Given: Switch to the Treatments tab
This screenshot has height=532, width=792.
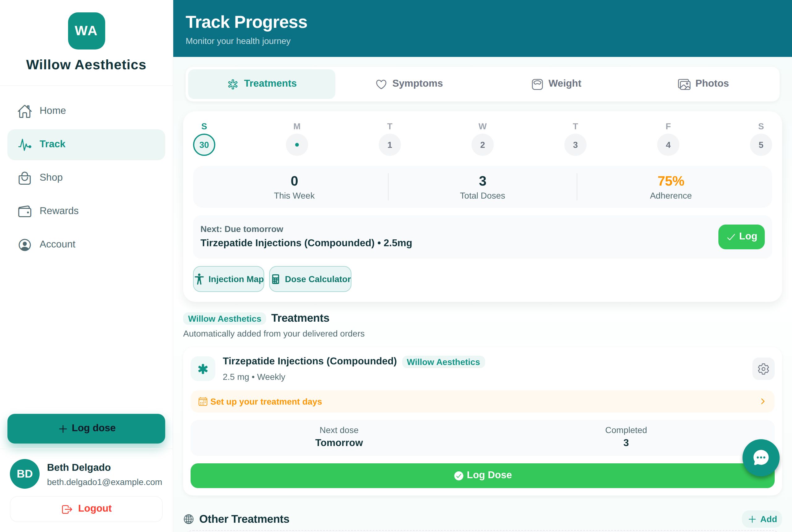Looking at the screenshot, I should (262, 84).
